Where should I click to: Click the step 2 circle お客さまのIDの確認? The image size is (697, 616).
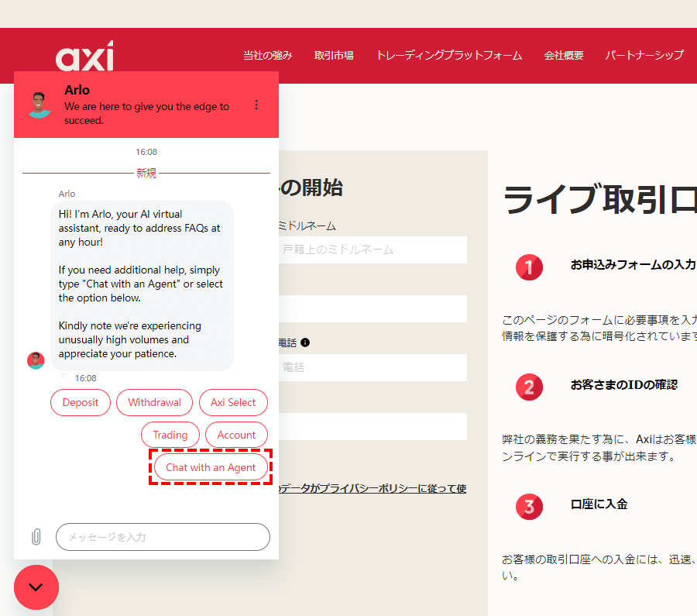click(x=529, y=387)
